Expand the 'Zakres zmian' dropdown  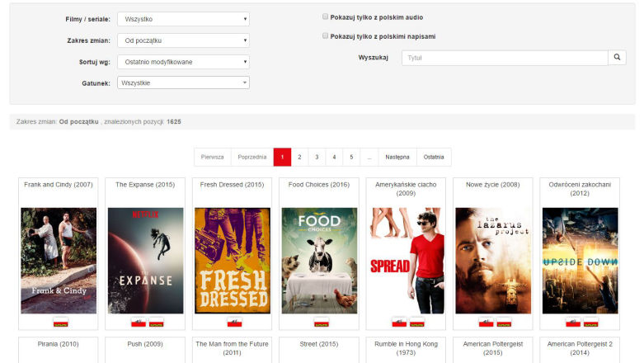point(183,40)
